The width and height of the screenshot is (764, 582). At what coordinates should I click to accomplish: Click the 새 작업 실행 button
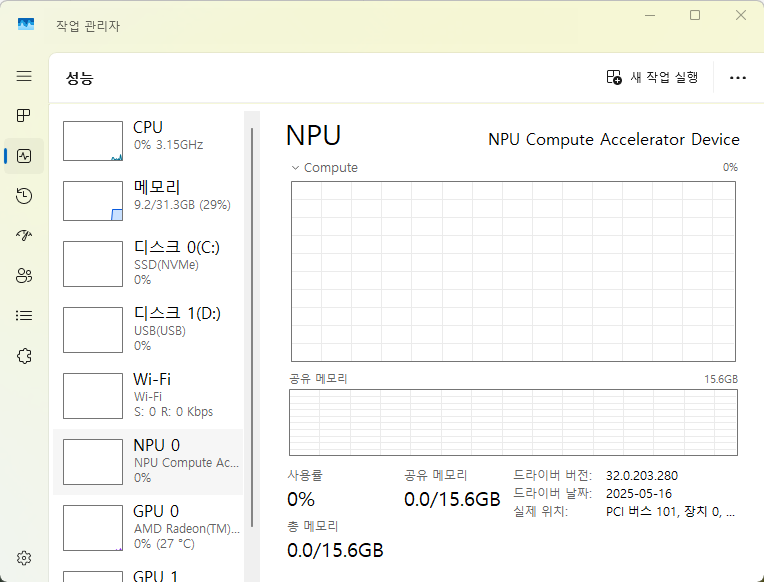click(652, 78)
